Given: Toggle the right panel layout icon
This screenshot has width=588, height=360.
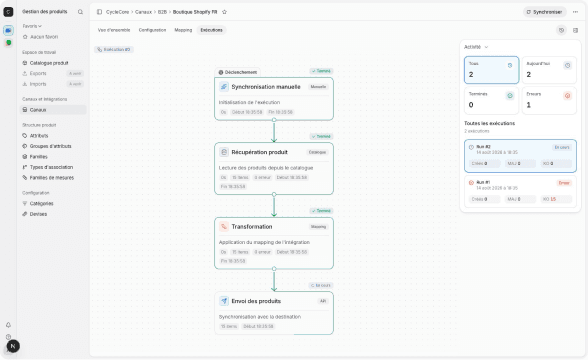Looking at the screenshot, I should click(576, 30).
